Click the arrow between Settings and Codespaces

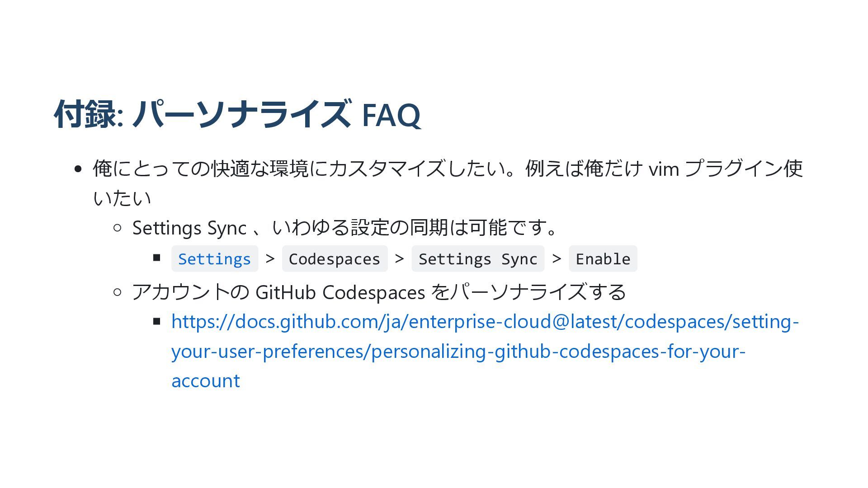[270, 259]
